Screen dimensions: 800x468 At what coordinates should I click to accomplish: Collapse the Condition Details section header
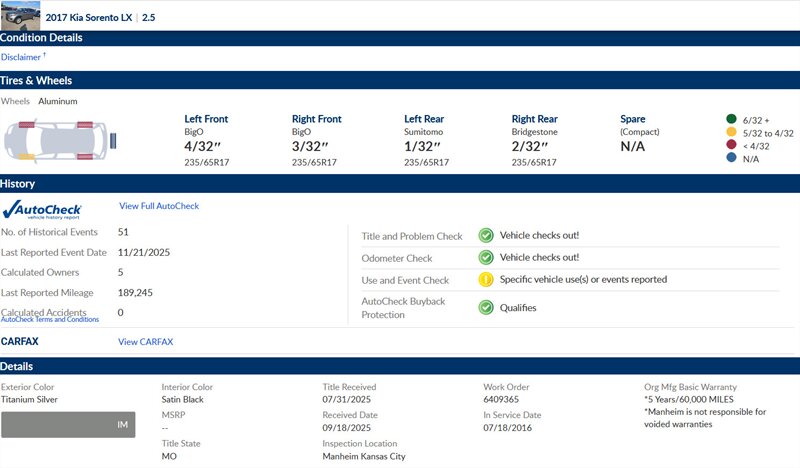400,38
